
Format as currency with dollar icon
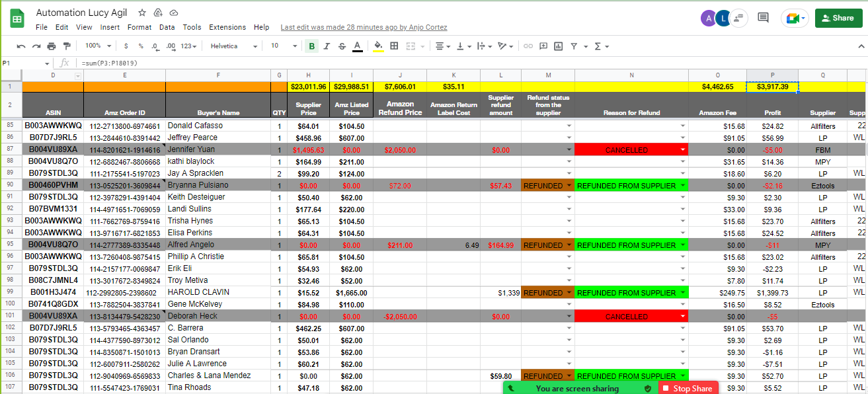[x=126, y=46]
